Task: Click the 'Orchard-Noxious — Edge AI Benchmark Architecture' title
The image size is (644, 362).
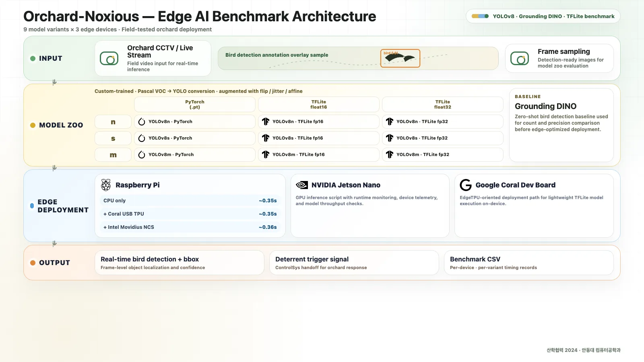Action: coord(200,16)
